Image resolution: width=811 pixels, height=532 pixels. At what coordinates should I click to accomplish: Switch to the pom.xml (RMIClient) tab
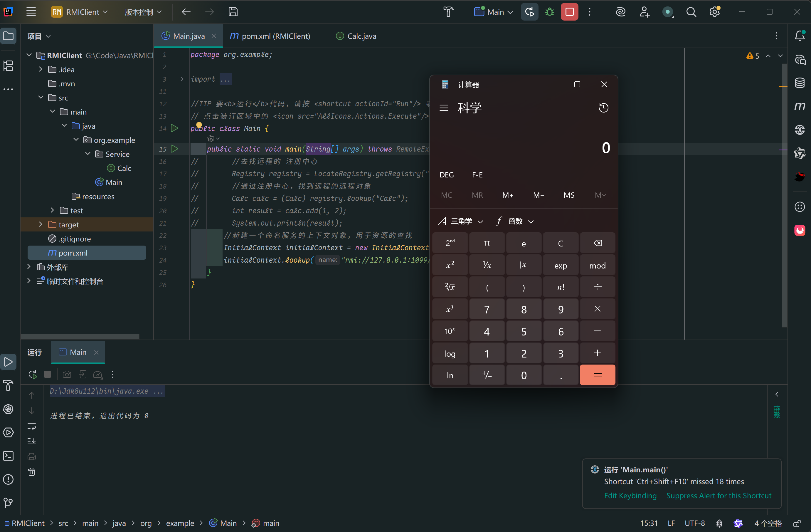270,36
